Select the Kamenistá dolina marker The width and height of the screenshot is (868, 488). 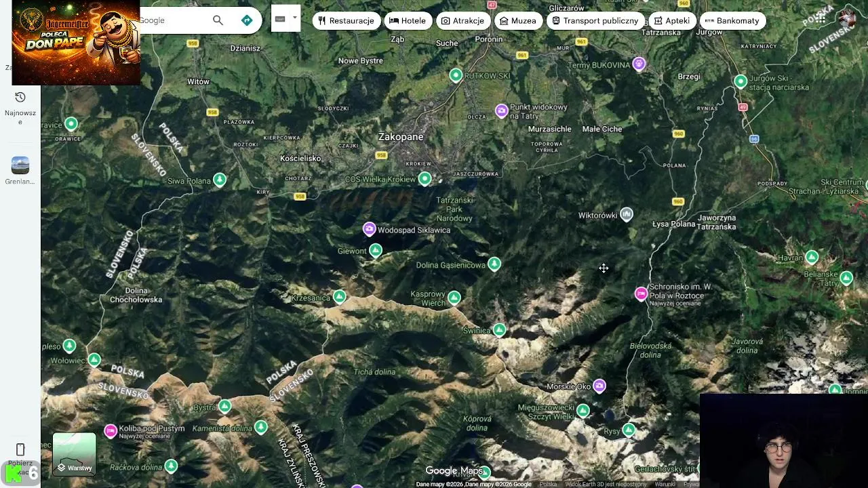coord(261,427)
